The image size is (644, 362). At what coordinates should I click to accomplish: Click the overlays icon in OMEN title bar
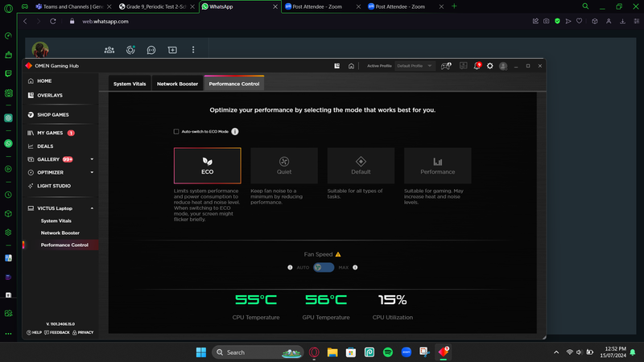pos(336,66)
